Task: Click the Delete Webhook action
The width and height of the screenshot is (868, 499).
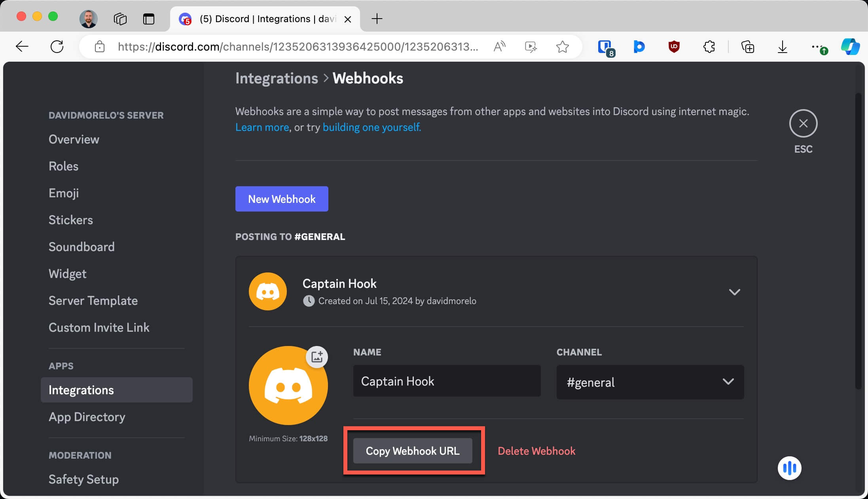Action: click(536, 451)
